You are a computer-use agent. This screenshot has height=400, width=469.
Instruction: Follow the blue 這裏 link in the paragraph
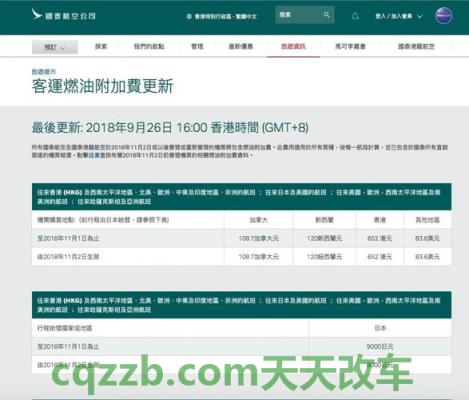(94, 155)
